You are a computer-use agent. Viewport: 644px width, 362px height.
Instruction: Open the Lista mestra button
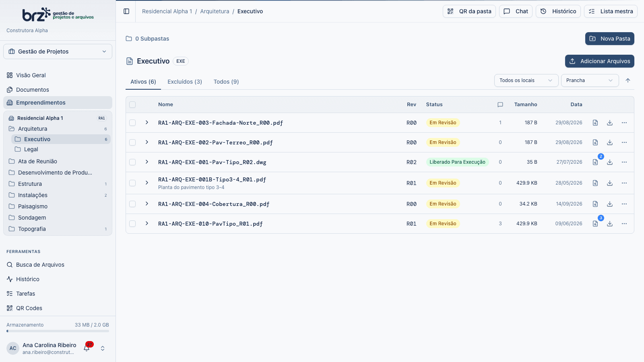point(611,11)
